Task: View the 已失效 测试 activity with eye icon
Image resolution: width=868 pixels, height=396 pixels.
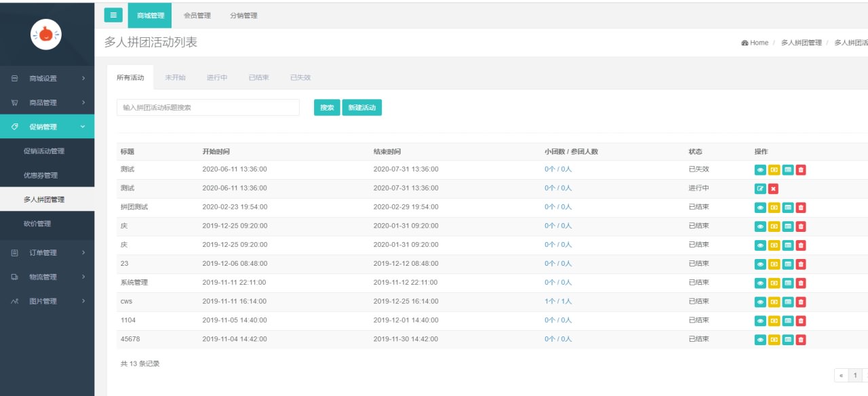Action: 760,170
